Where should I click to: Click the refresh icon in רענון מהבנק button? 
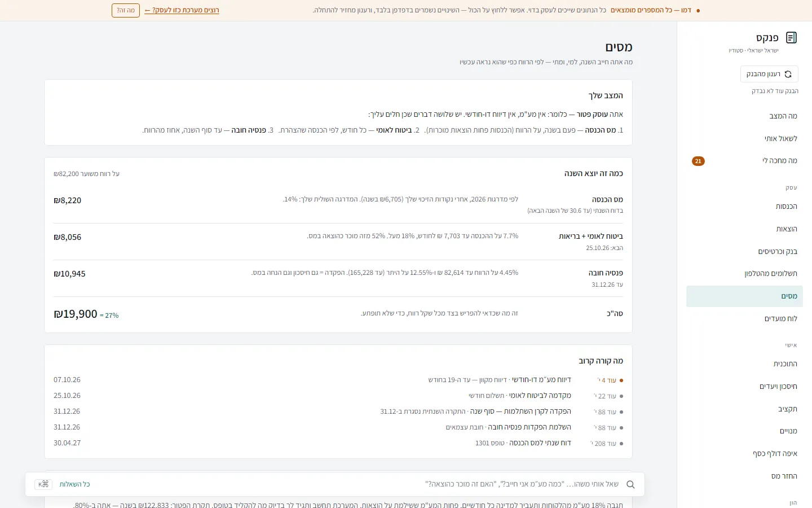[x=788, y=74]
